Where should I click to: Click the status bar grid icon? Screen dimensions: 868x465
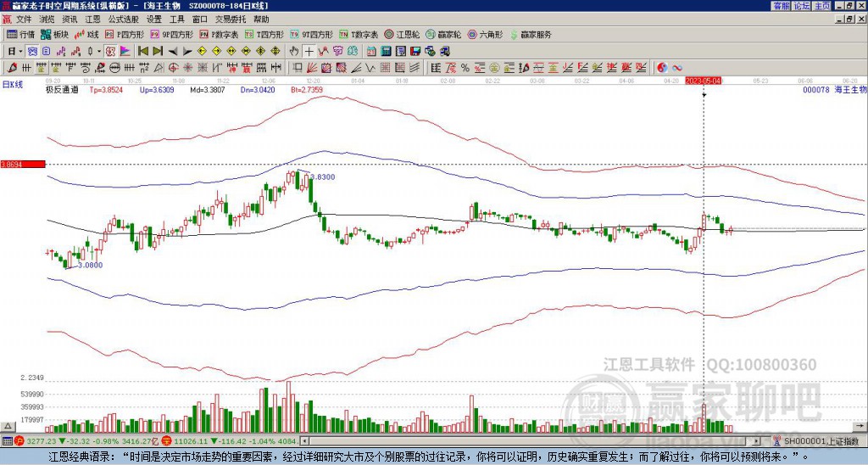6,441
